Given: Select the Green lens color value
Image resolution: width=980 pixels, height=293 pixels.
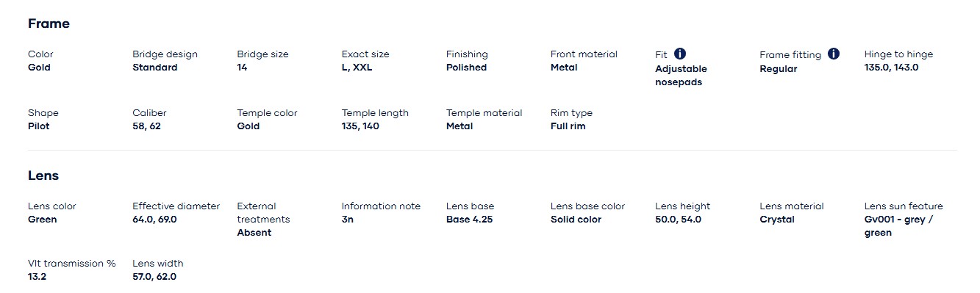Looking at the screenshot, I should pyautogui.click(x=42, y=220).
